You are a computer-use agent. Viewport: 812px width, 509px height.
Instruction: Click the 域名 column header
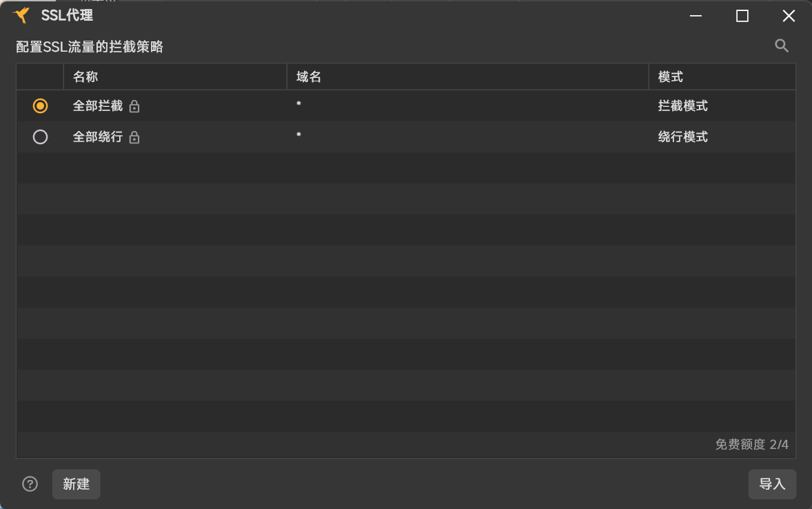[x=309, y=77]
